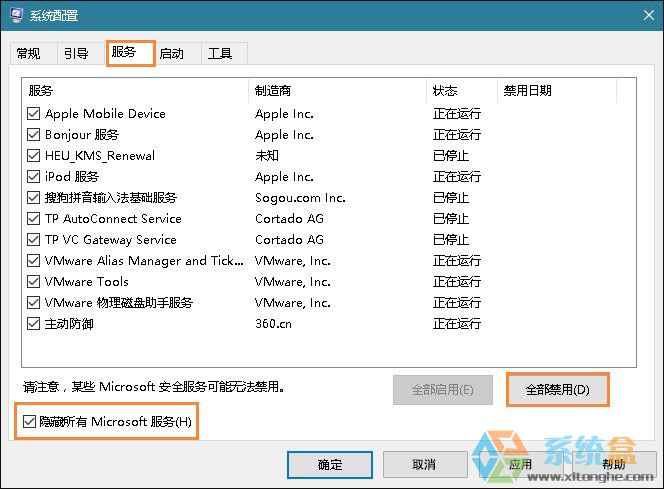The image size is (664, 489).
Task: Toggle TP VC Gateway Service checkbox
Action: click(33, 240)
